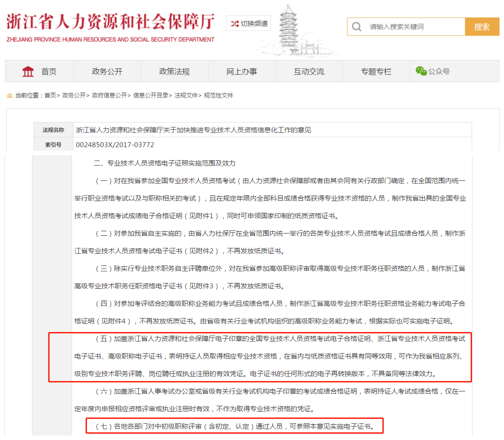Click the department logo title 浙江省人力资源和社会保障厅

109,22
